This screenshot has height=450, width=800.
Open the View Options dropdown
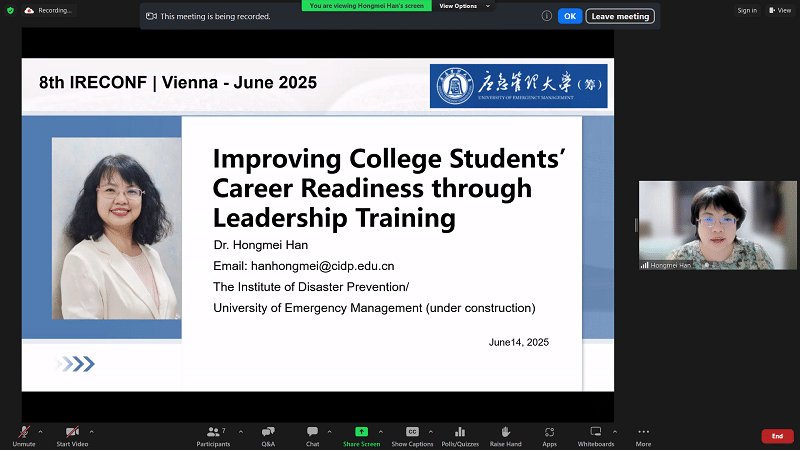coord(465,5)
